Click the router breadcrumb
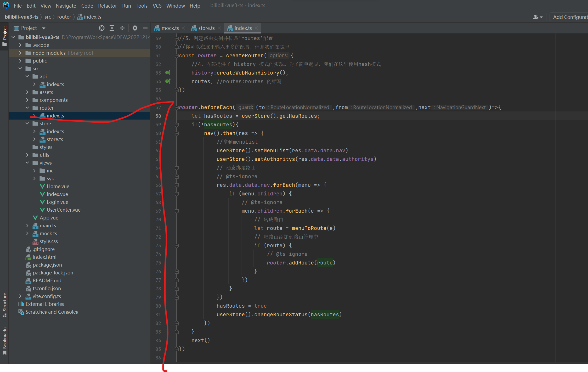This screenshot has height=372, width=588. pos(64,17)
